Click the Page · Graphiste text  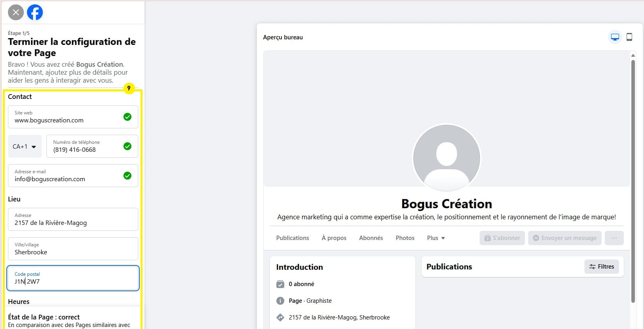point(310,301)
